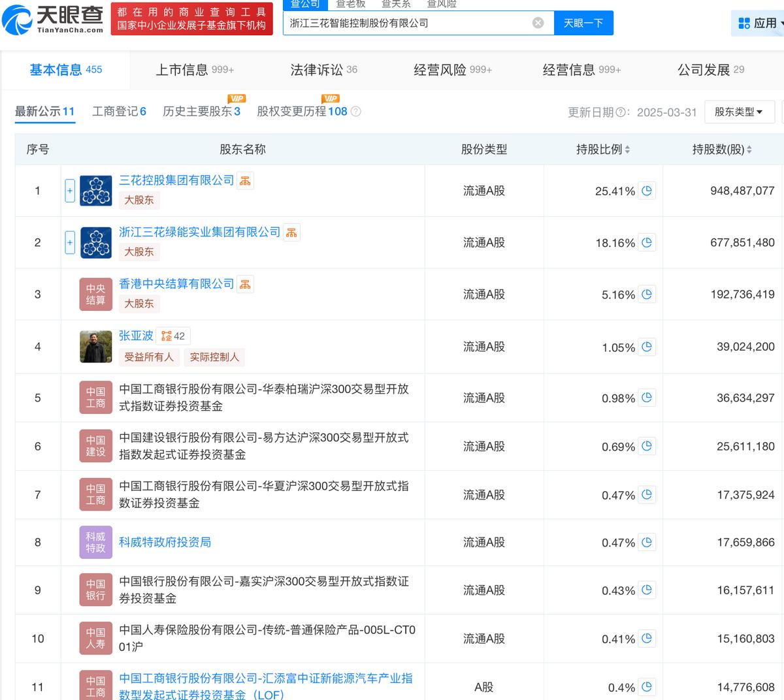This screenshot has height=700, width=784.
Task: Open shareholding pie chart icon for 0.69%
Action: coord(647,446)
